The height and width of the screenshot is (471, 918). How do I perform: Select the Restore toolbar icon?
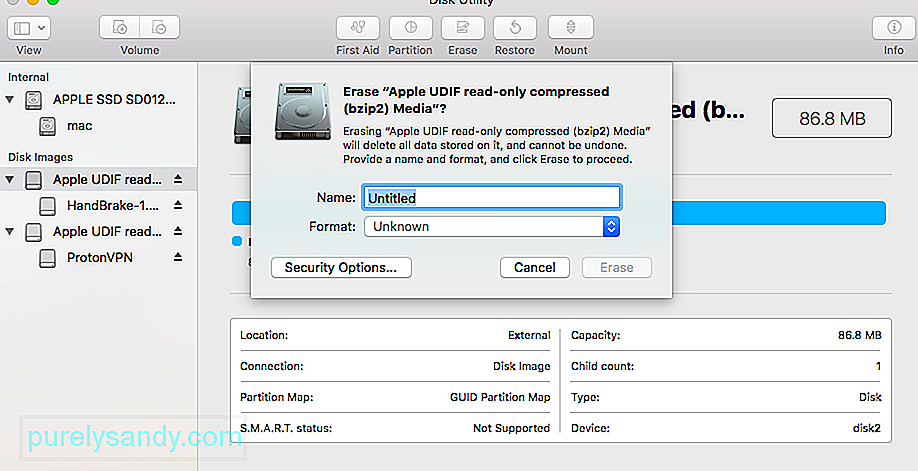515,28
